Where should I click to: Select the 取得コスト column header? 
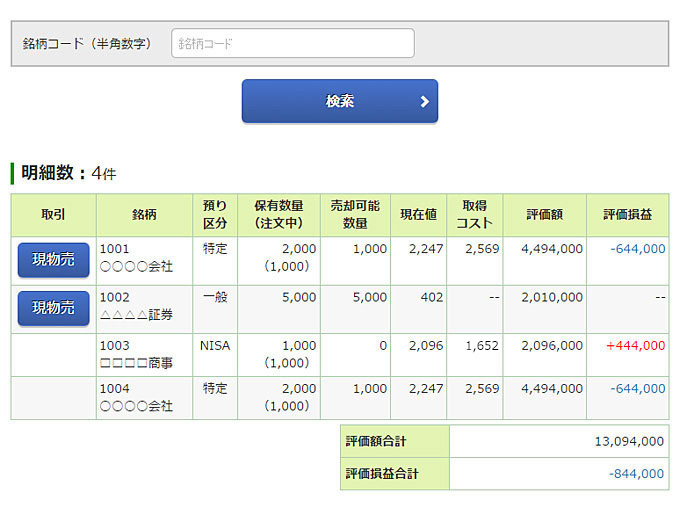pos(474,215)
